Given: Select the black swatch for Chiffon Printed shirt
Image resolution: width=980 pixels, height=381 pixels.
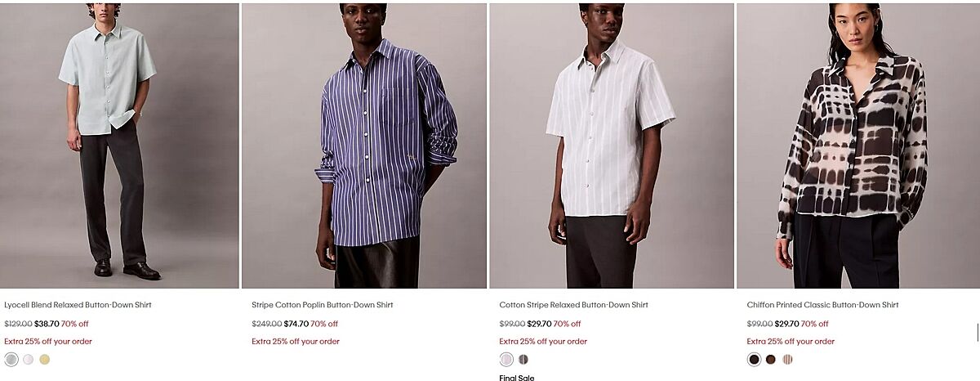Looking at the screenshot, I should point(754,359).
